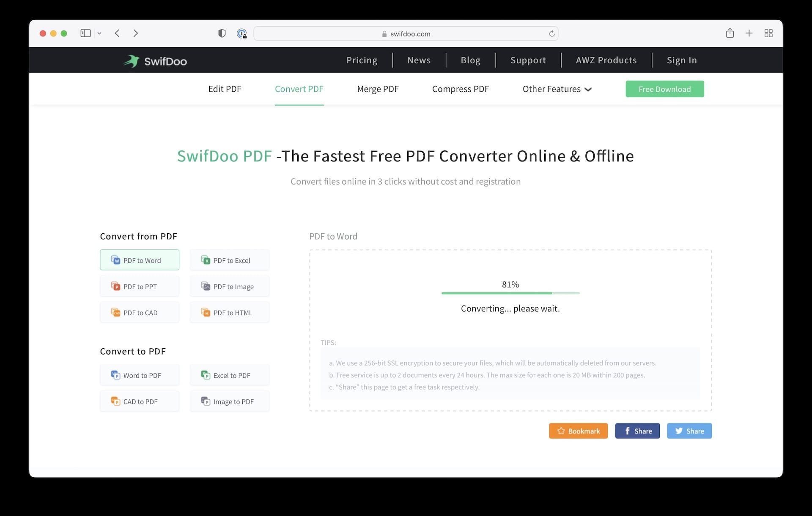Viewport: 812px width, 516px height.
Task: Choose the Image to PDF option
Action: click(229, 401)
